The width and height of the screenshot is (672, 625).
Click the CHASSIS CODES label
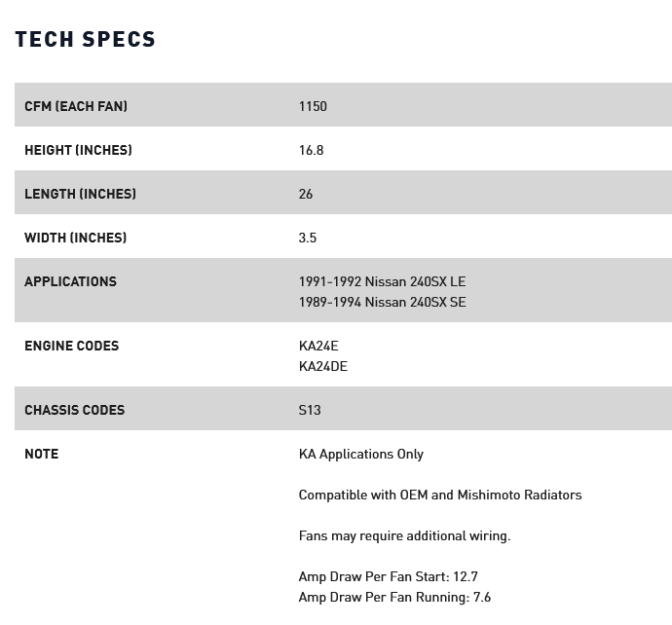point(74,410)
